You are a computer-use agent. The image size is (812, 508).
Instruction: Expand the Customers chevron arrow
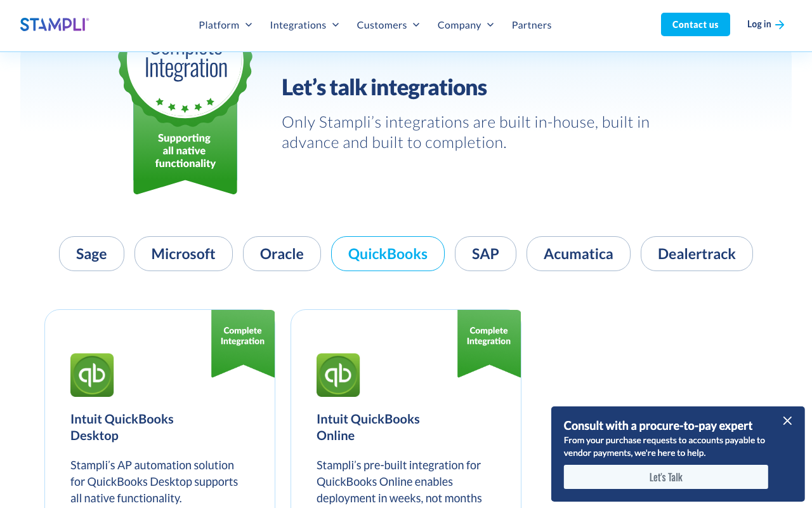[416, 25]
